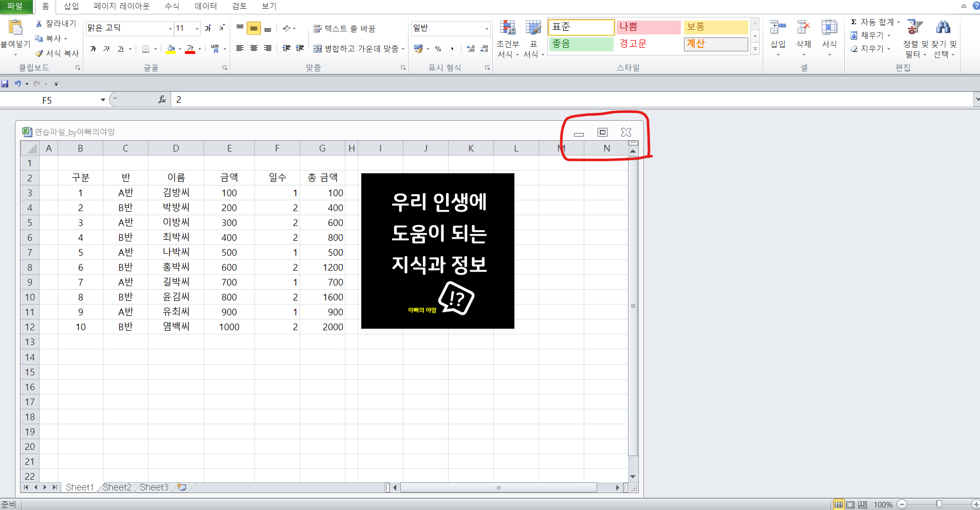The image size is (980, 510).
Task: Click the cell borders icon
Action: click(x=146, y=49)
